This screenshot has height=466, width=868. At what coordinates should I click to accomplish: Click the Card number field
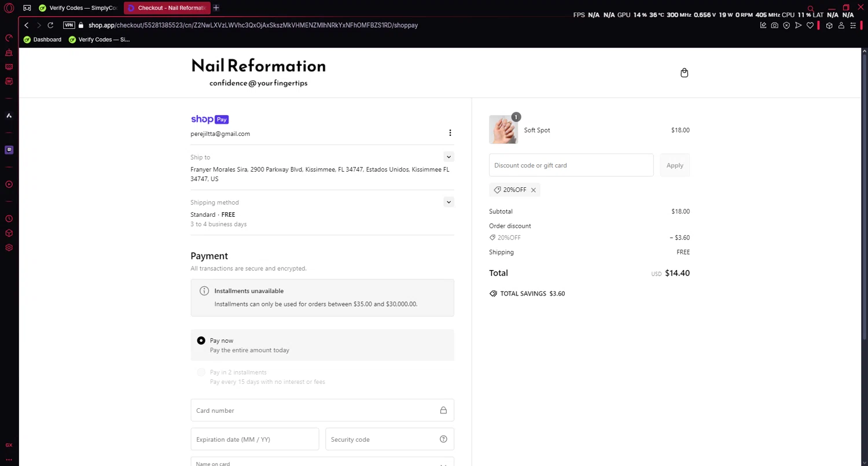click(322, 410)
